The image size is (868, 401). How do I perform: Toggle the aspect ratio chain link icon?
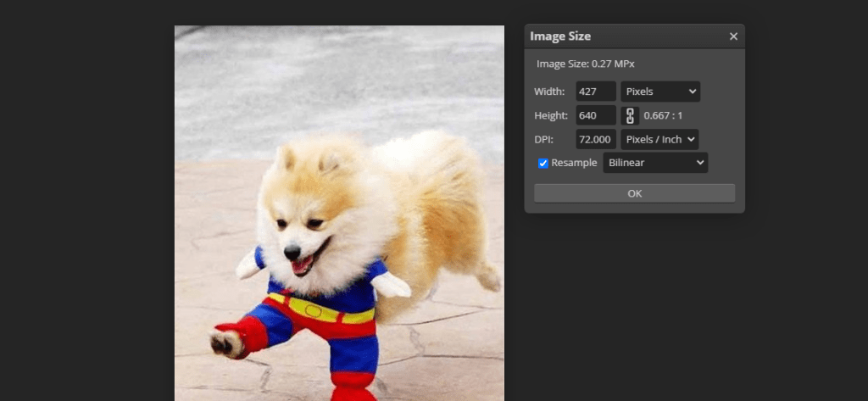tap(630, 116)
